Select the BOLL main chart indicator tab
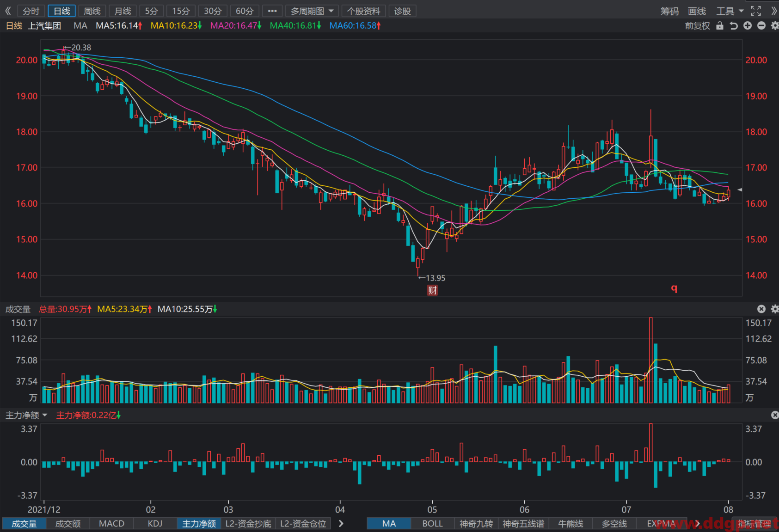This screenshot has width=779, height=532. point(433,524)
